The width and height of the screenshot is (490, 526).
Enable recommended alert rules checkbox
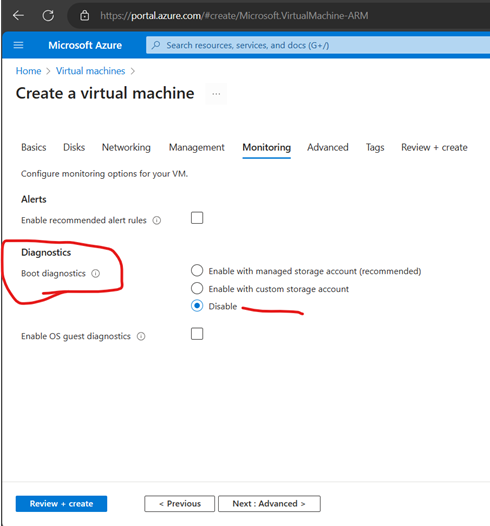click(x=197, y=218)
